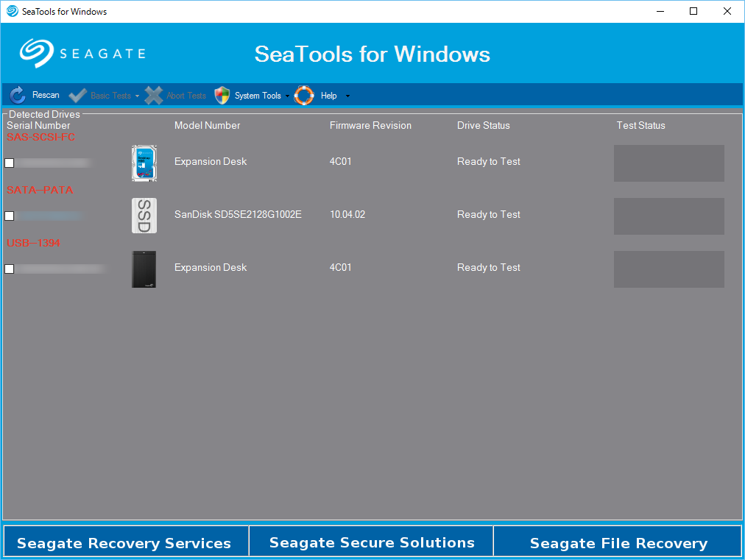The width and height of the screenshot is (745, 560).
Task: Open System Tools via its shield icon
Action: [222, 95]
